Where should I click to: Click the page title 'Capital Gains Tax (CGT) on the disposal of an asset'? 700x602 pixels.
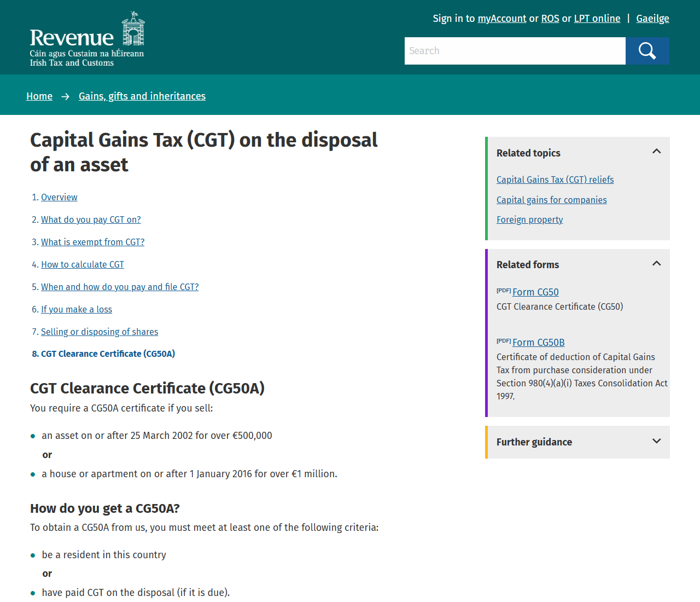click(204, 152)
